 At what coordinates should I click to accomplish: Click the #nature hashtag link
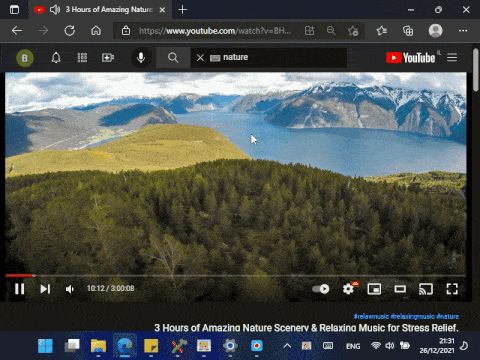448,316
